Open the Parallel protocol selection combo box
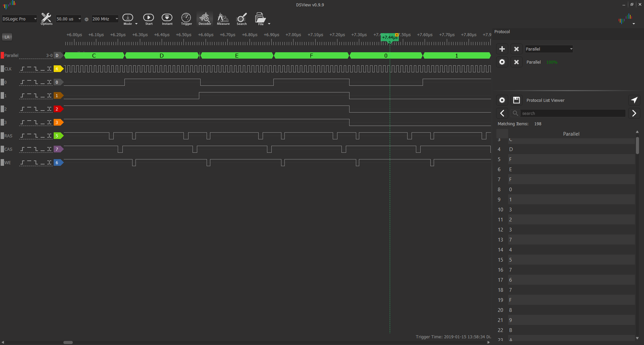Viewport: 644px width, 345px height. point(549,49)
